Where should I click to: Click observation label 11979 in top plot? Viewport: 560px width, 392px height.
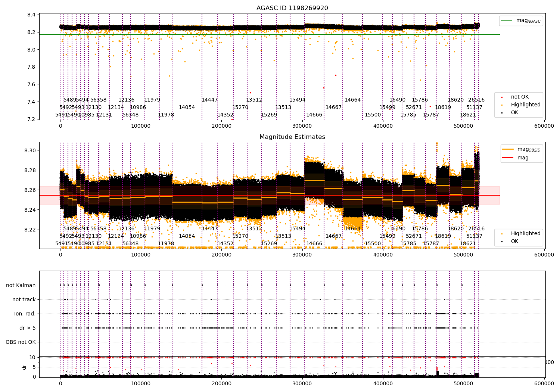(x=152, y=100)
